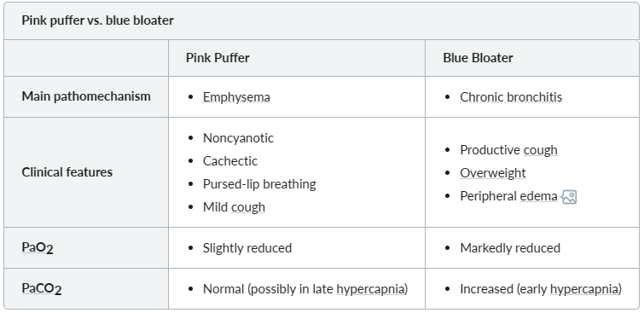Click the Emphysema term link

pos(236,97)
